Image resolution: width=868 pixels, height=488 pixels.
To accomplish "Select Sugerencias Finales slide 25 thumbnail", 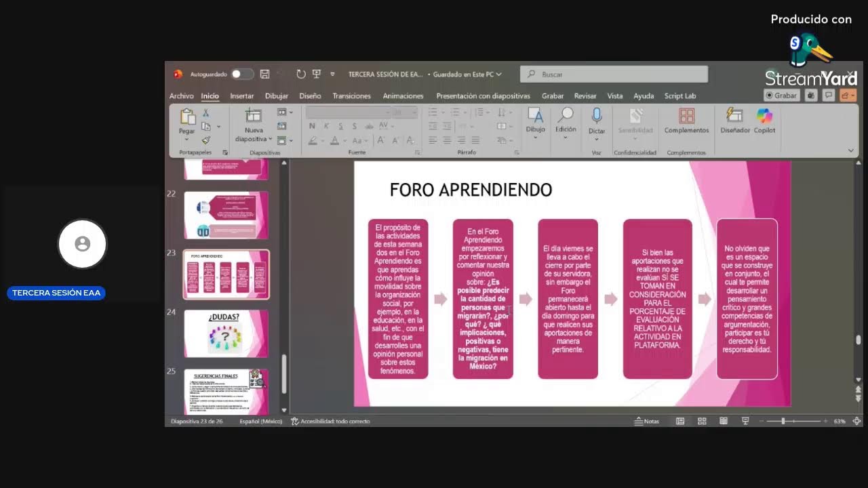I will coord(226,392).
